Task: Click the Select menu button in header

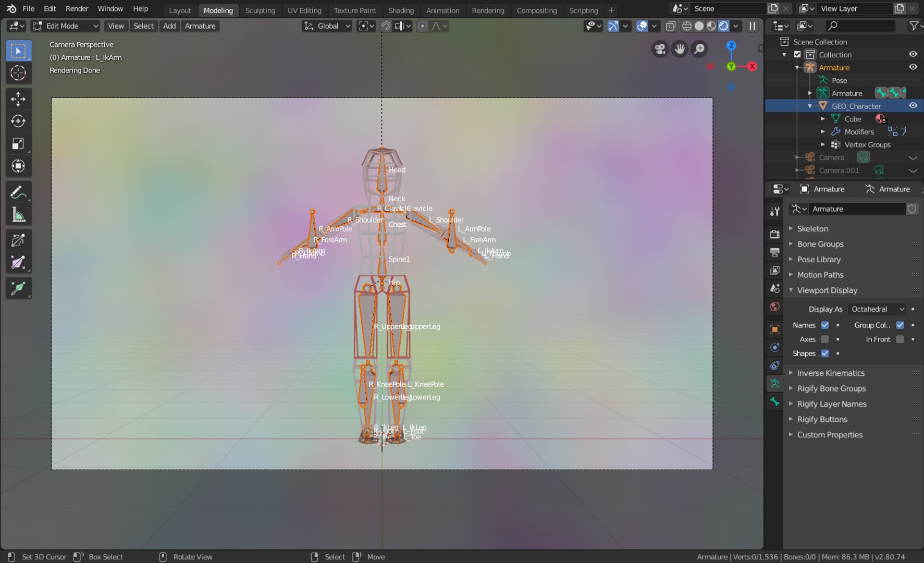Action: point(143,26)
